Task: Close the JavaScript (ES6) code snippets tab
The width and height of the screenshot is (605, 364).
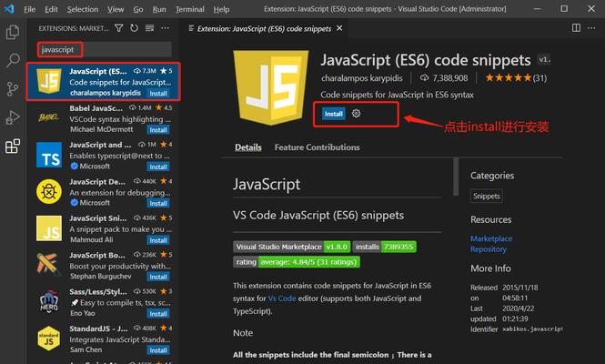Action: pos(339,28)
